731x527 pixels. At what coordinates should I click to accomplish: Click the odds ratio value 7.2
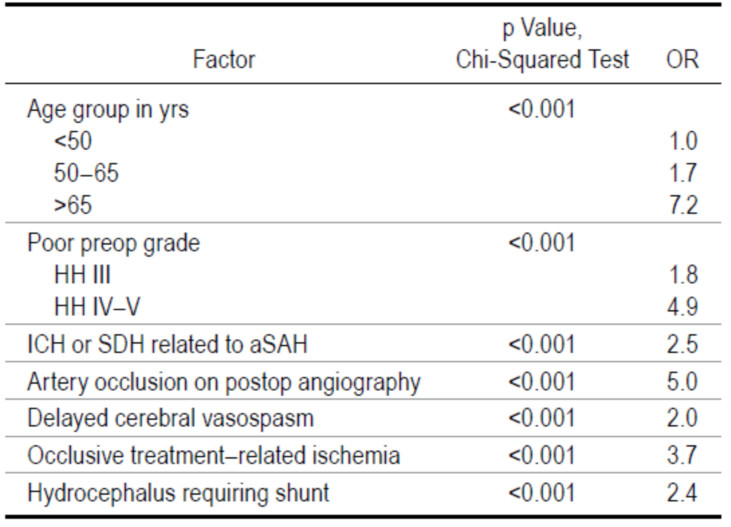pos(683,206)
